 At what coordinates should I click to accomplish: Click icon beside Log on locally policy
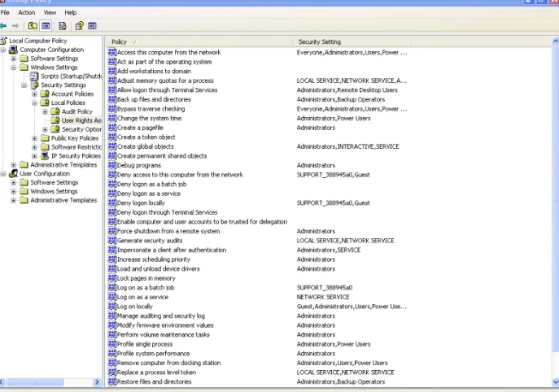(x=112, y=306)
